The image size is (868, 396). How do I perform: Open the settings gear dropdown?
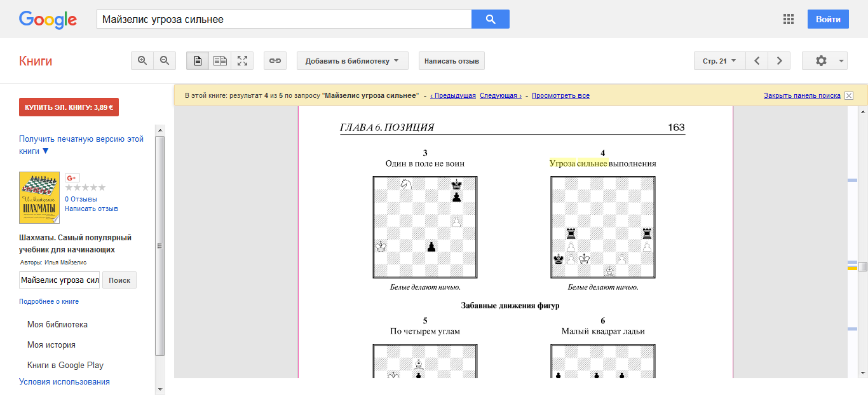pos(824,61)
